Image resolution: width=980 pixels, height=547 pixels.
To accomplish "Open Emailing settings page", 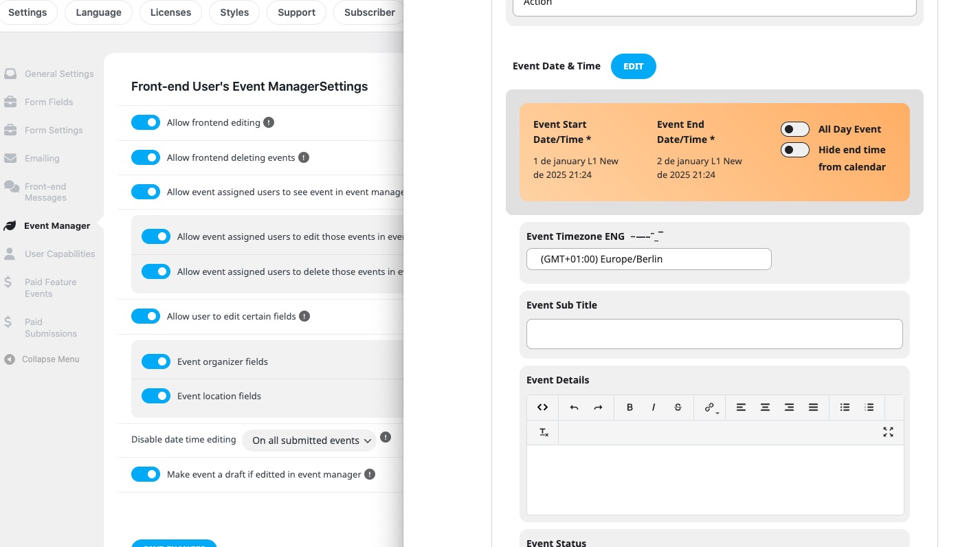I will 42,158.
